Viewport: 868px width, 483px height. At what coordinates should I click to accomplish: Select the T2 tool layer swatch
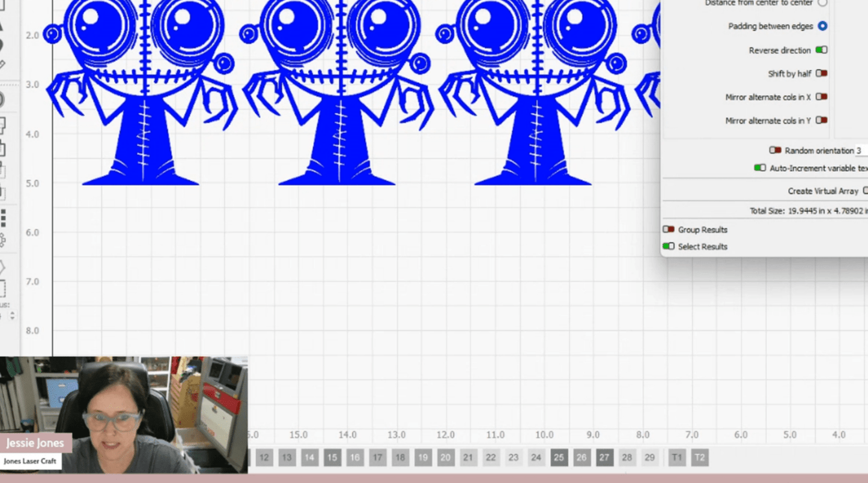coord(700,458)
